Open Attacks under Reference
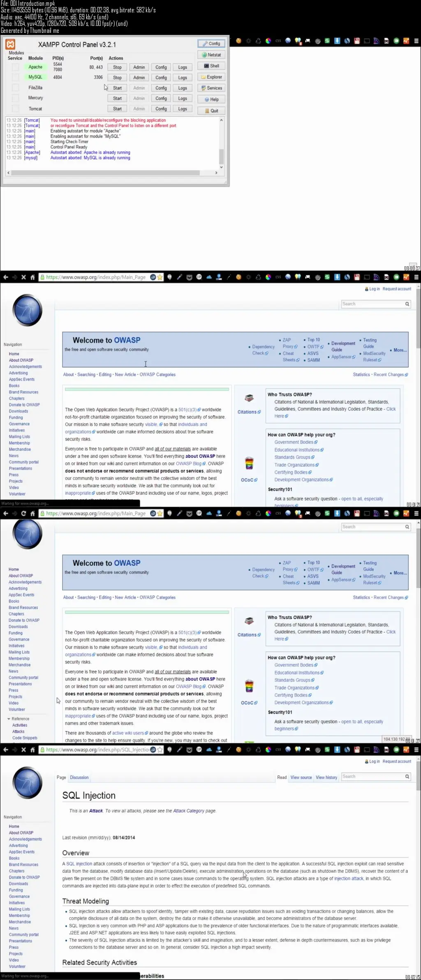The image size is (421, 980). [x=19, y=731]
